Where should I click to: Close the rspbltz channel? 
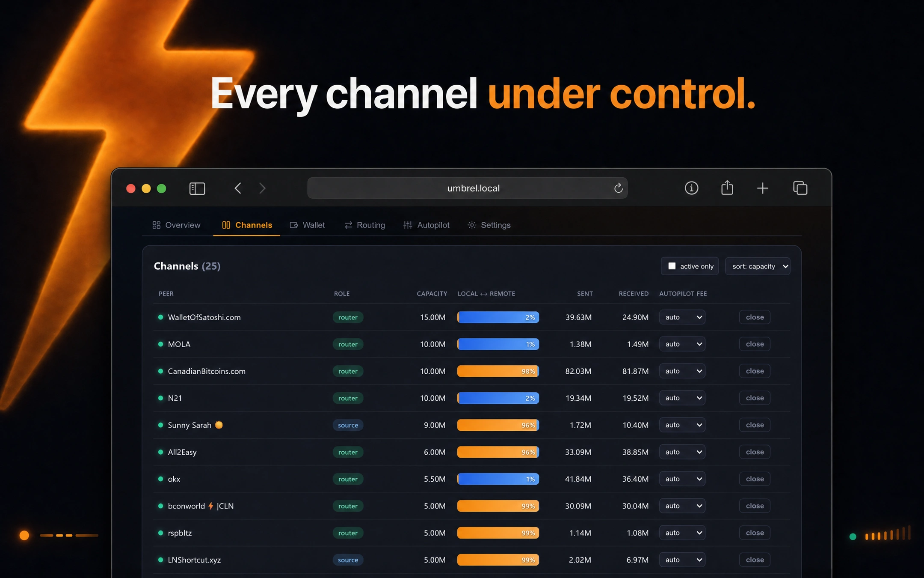pos(755,533)
